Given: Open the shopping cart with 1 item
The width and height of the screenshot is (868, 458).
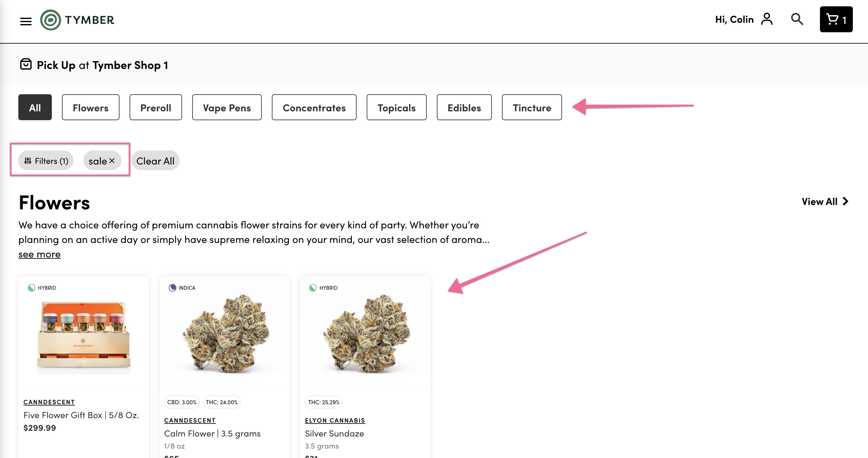Looking at the screenshot, I should [836, 19].
